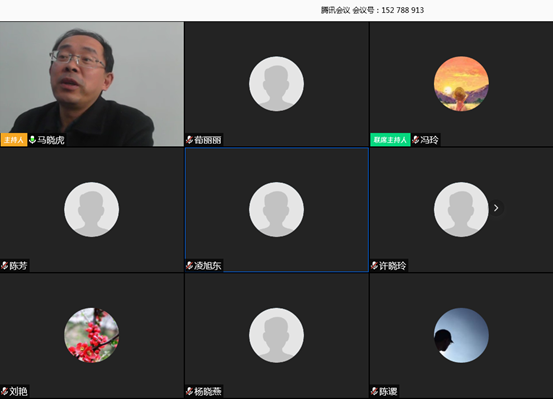Select 马晓虎's live video tile
The height and width of the screenshot is (399, 553).
(x=92, y=84)
